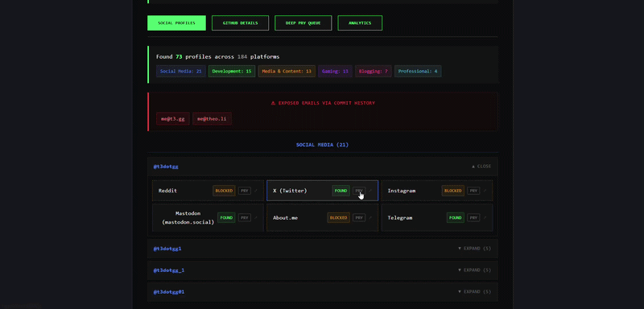Click PRY button for Telegram

point(473,218)
